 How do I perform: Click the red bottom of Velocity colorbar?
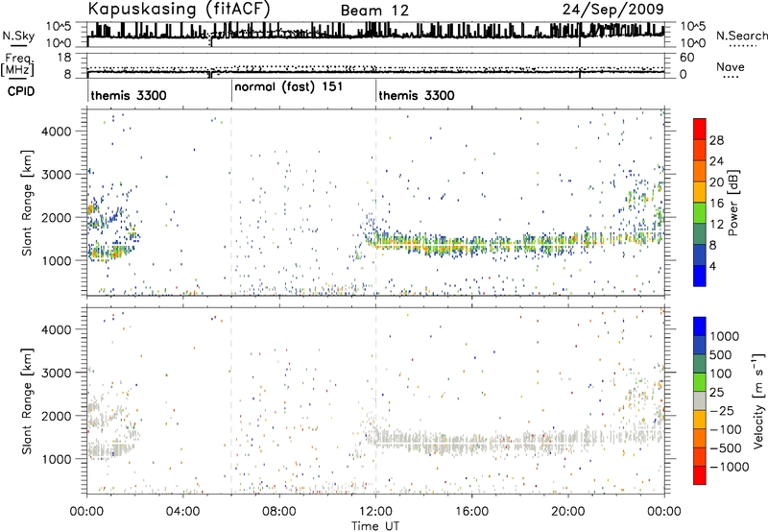[700, 475]
